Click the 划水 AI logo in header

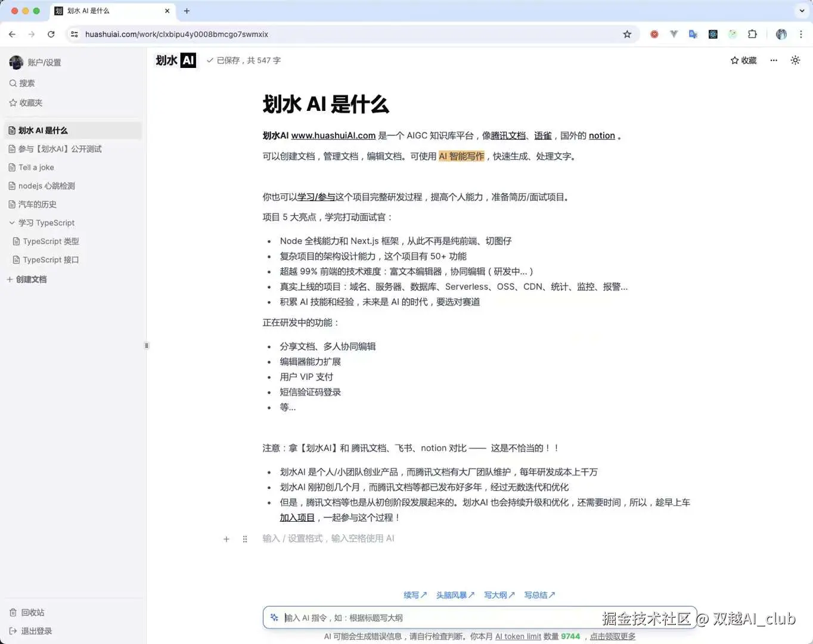coord(175,60)
